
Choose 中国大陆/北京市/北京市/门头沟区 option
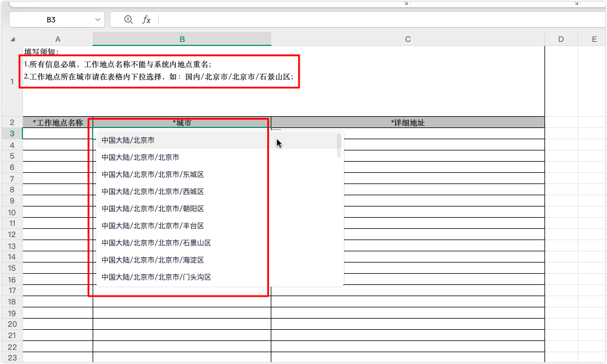point(156,277)
